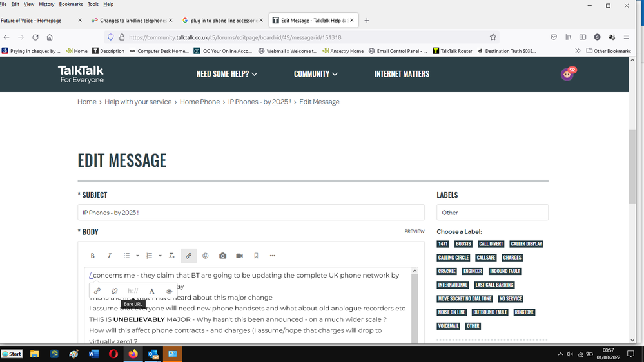644x362 pixels.
Task: Select the BOOSTS label
Action: [x=463, y=243]
